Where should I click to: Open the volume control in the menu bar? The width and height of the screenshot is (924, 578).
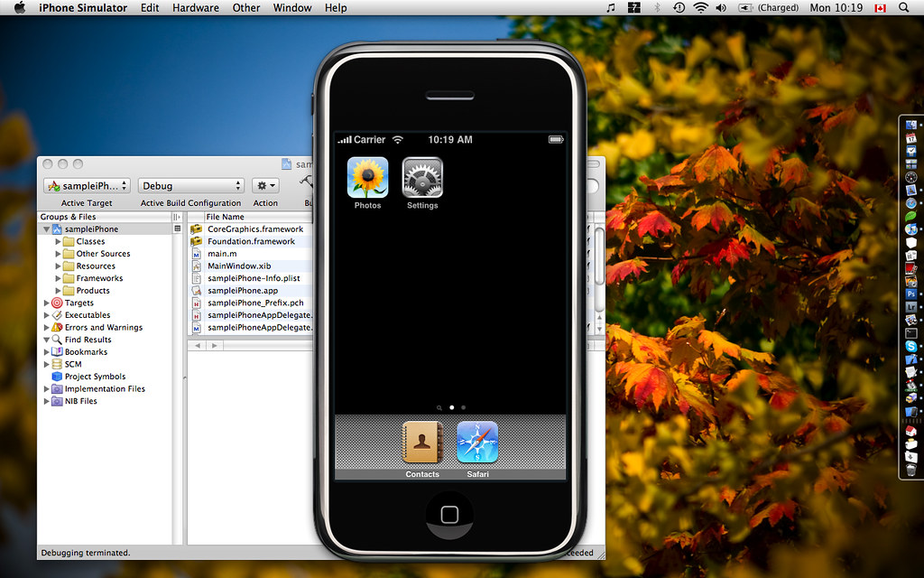pyautogui.click(x=721, y=7)
